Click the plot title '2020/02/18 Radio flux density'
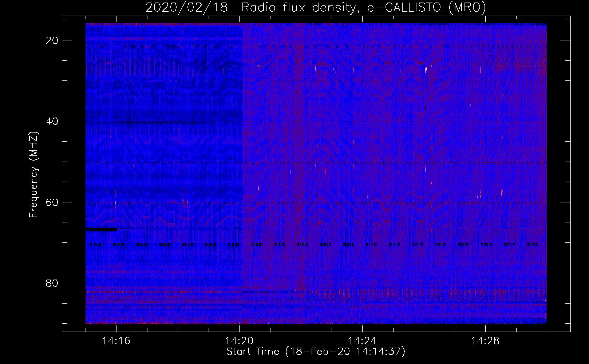The width and height of the screenshot is (589, 364). click(316, 7)
